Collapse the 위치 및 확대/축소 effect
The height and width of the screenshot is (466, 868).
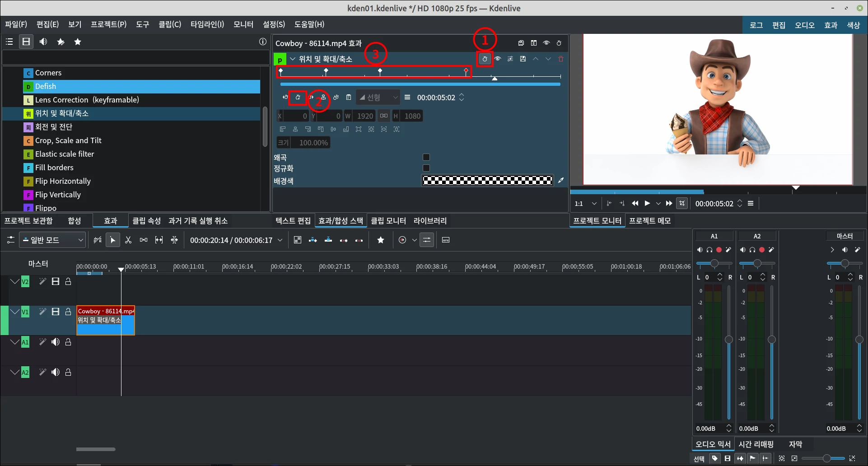[x=293, y=59]
